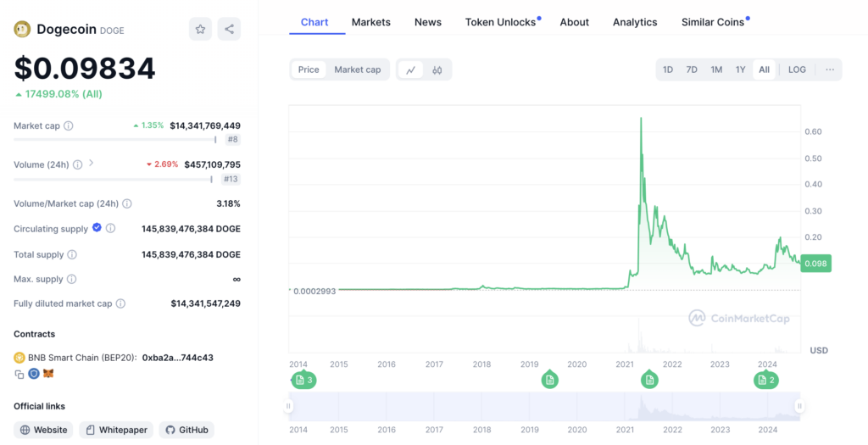Screen dimensions: 868x445
Task: Set chart range to All
Action: tap(764, 70)
